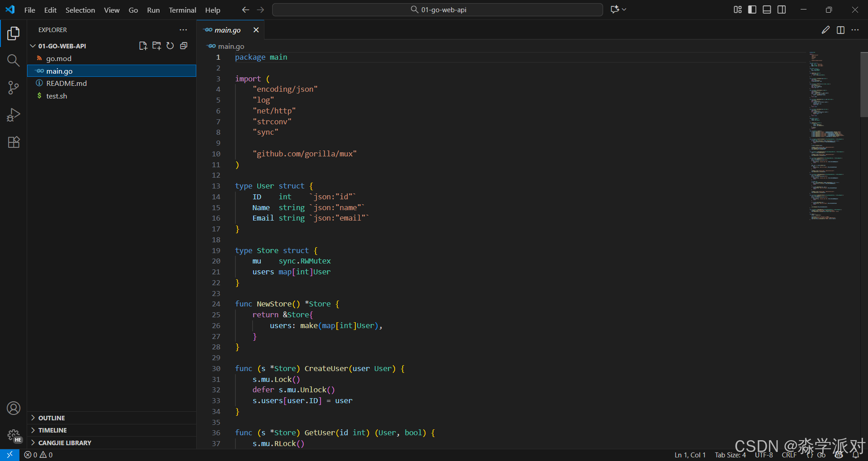Click the Copilot status icon
The image size is (868, 461).
pyautogui.click(x=839, y=455)
